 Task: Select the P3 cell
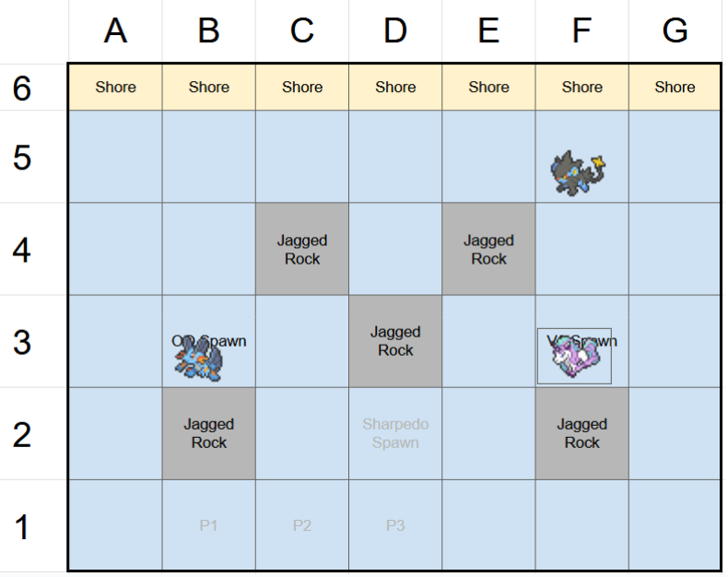395,525
